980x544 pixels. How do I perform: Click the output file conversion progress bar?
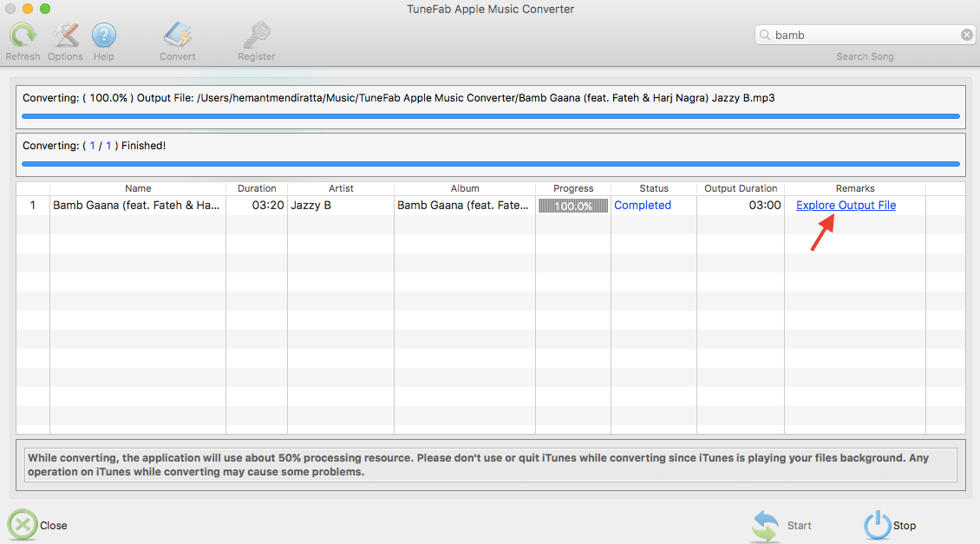point(491,116)
